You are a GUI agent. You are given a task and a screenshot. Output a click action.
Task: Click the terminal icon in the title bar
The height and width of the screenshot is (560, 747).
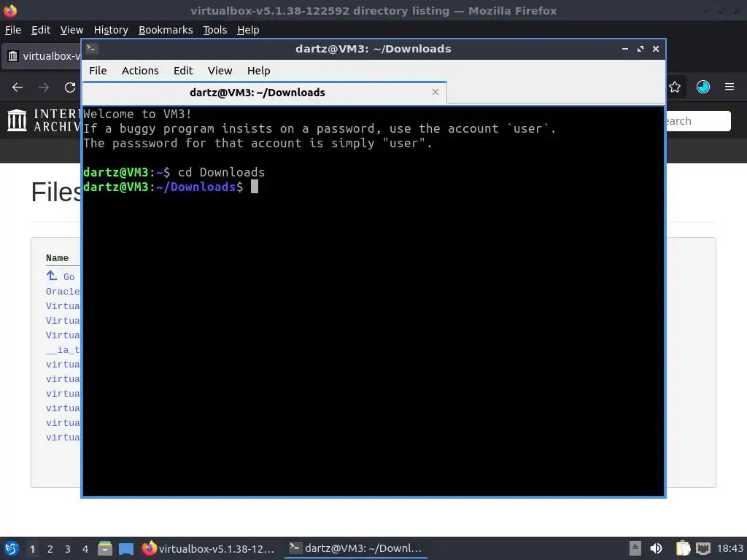[92, 48]
